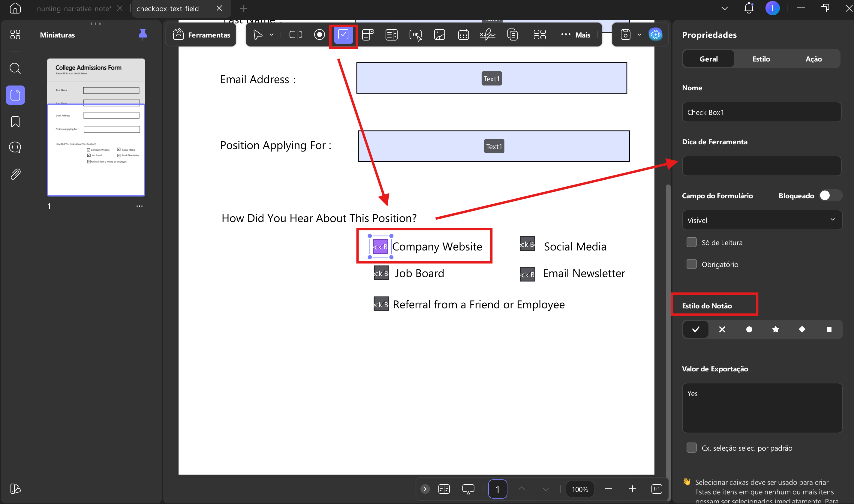Start presentation slideshow mode
Image resolution: width=854 pixels, height=504 pixels.
pos(468,489)
